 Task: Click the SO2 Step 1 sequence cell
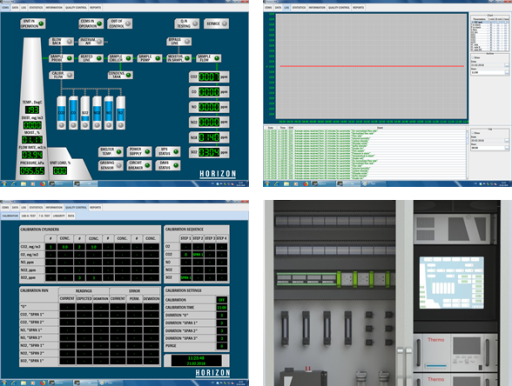tap(186, 277)
